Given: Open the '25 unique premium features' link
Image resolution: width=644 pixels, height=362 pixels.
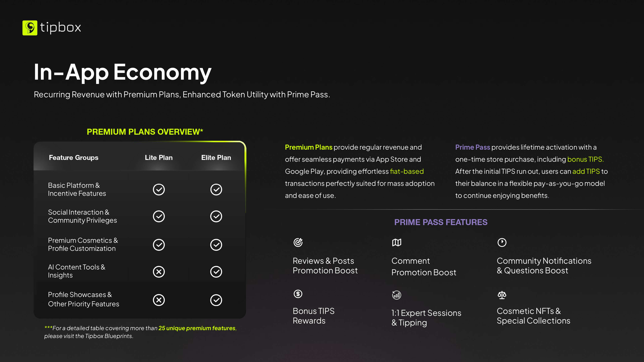Looking at the screenshot, I should 197,328.
